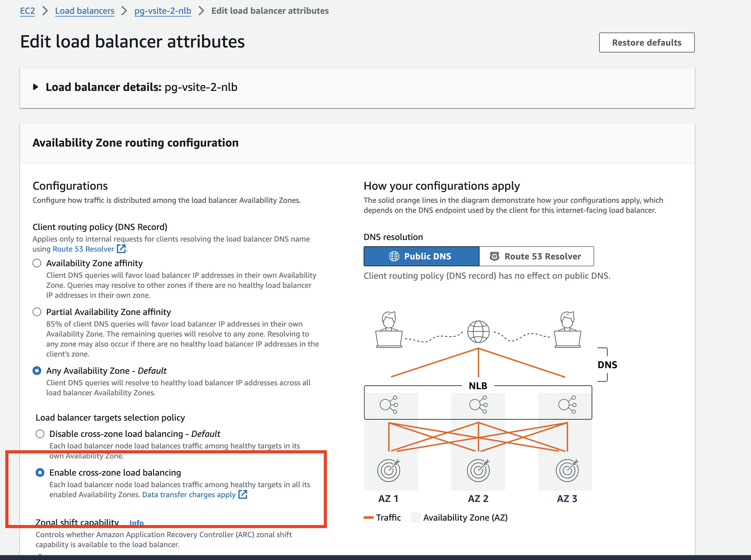This screenshot has height=560, width=751.
Task: Select Partial Availability Zone affinity
Action: [x=37, y=312]
